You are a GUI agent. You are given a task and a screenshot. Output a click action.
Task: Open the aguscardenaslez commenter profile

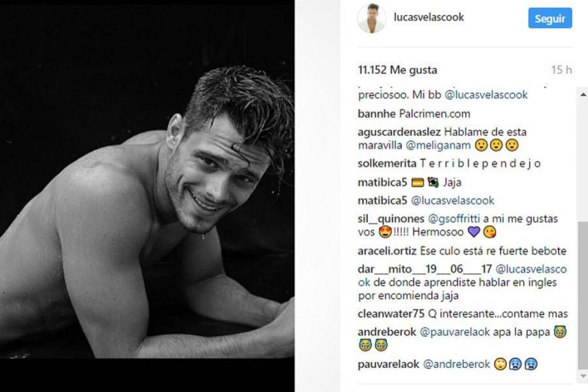click(399, 132)
